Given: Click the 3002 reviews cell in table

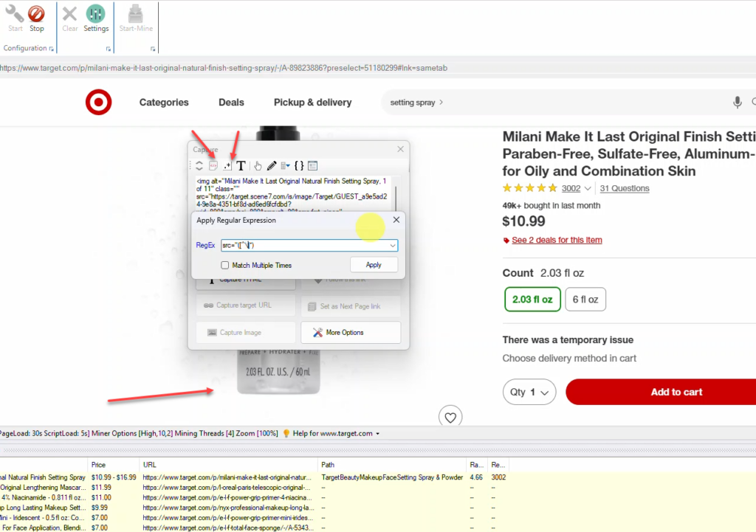Looking at the screenshot, I should pos(498,477).
